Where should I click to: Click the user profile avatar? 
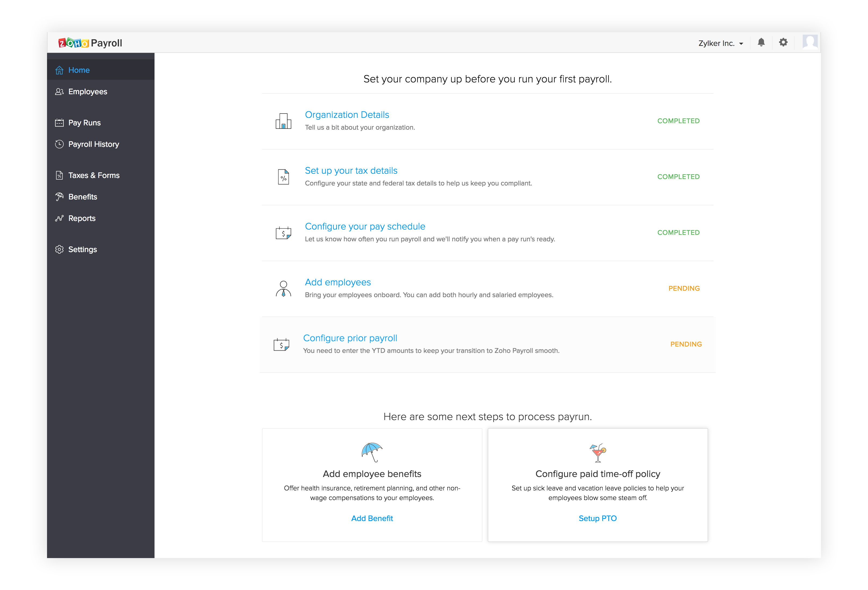point(809,42)
